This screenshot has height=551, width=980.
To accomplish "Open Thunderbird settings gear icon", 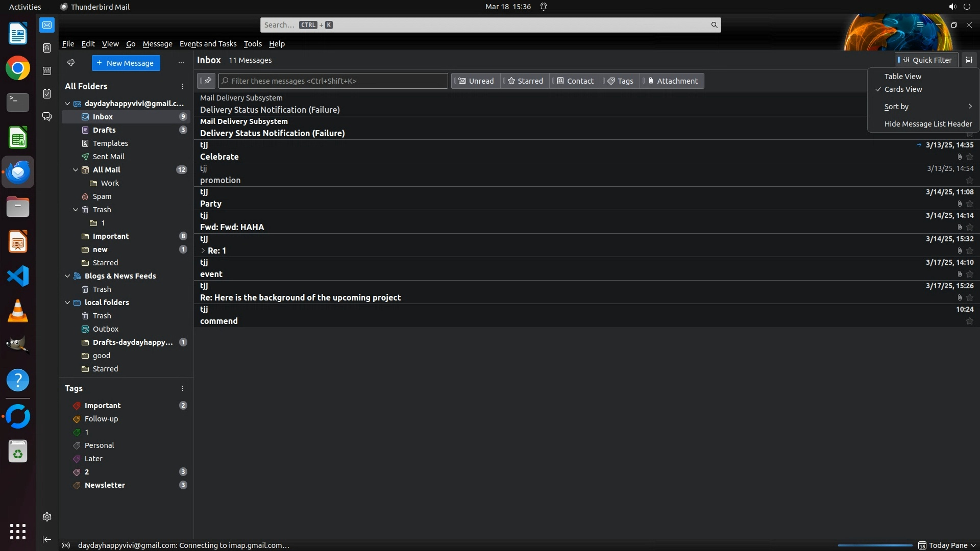I will click(x=47, y=517).
